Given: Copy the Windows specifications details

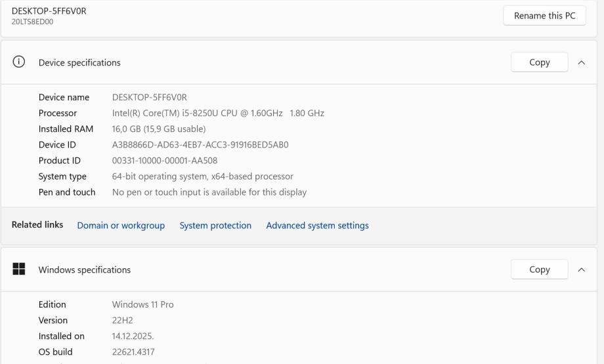Looking at the screenshot, I should [x=539, y=270].
